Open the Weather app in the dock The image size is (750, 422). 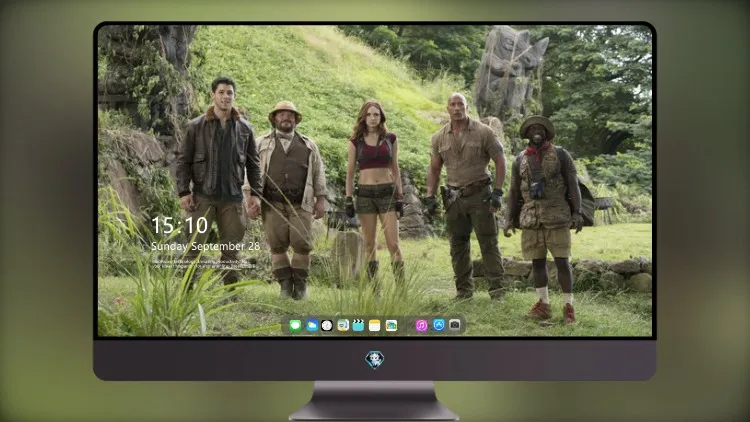click(x=311, y=326)
